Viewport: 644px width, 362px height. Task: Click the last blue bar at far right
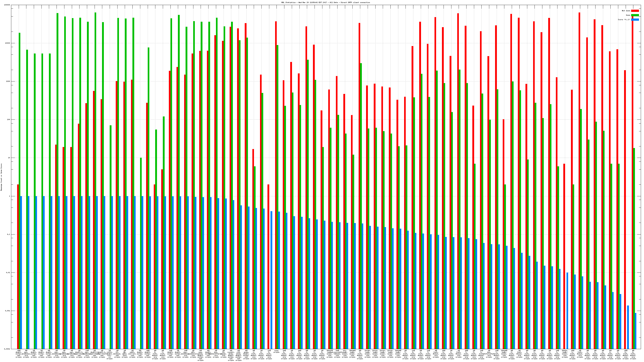pos(636,331)
